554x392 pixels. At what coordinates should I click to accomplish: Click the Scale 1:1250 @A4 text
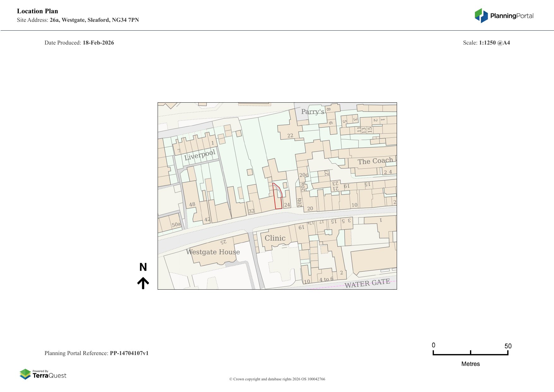point(486,43)
